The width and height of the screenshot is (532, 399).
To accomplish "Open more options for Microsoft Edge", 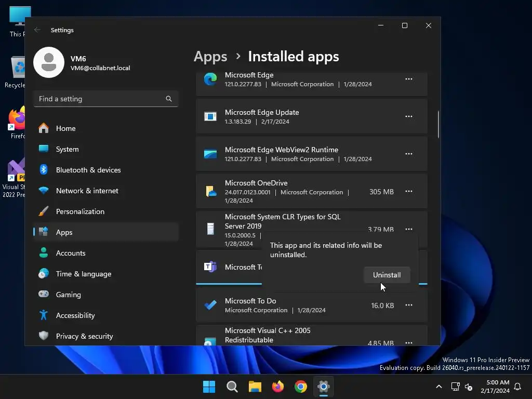I will [409, 79].
